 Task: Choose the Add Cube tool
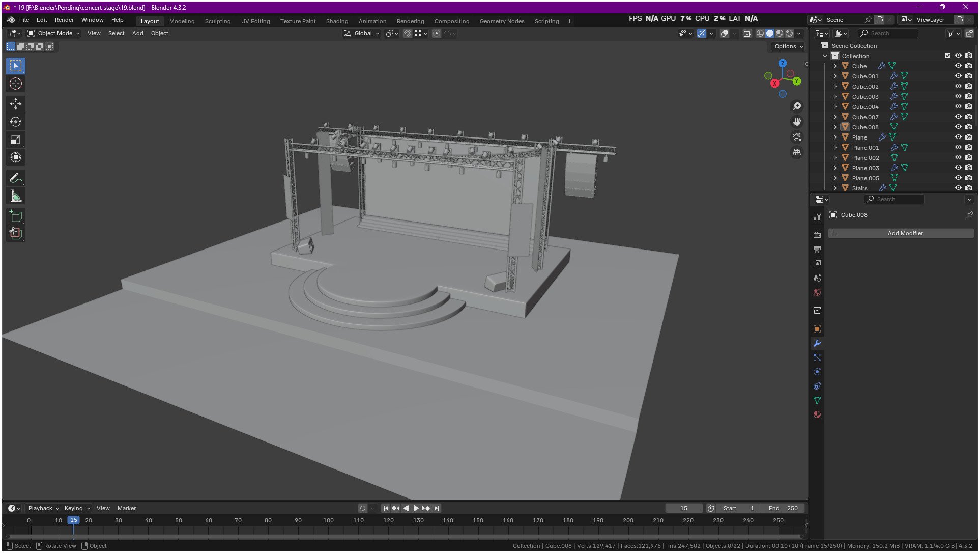click(x=16, y=216)
